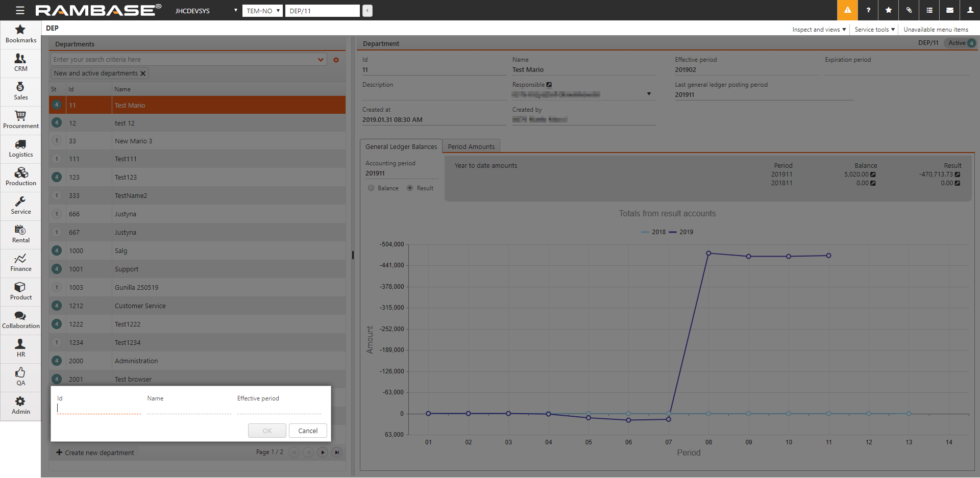
Task: Open search filter settings gear icon
Action: pyautogui.click(x=336, y=60)
